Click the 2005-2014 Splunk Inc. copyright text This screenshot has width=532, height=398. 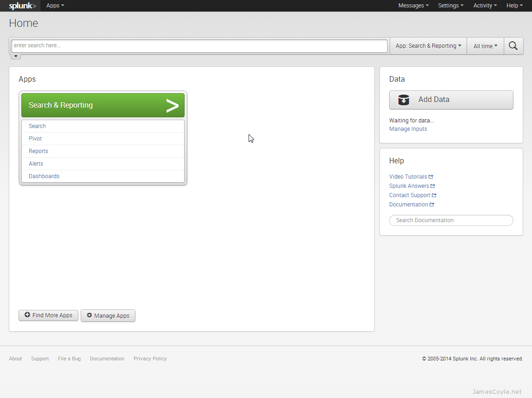pyautogui.click(x=472, y=359)
